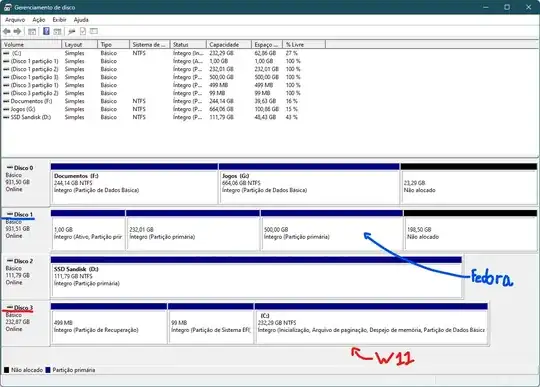Select the Disco 3 disk label

(x=23, y=307)
